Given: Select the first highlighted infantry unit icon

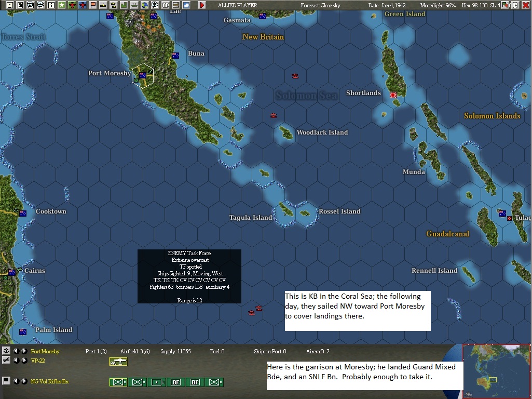Looking at the screenshot, I should [x=118, y=382].
